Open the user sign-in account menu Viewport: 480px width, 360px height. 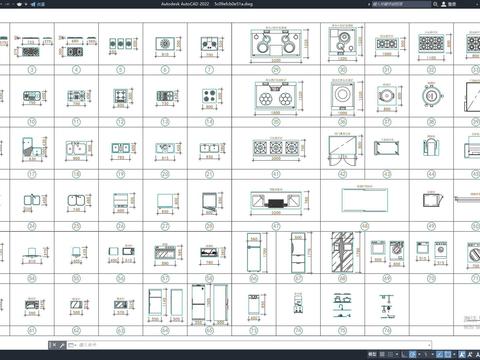pos(449,4)
